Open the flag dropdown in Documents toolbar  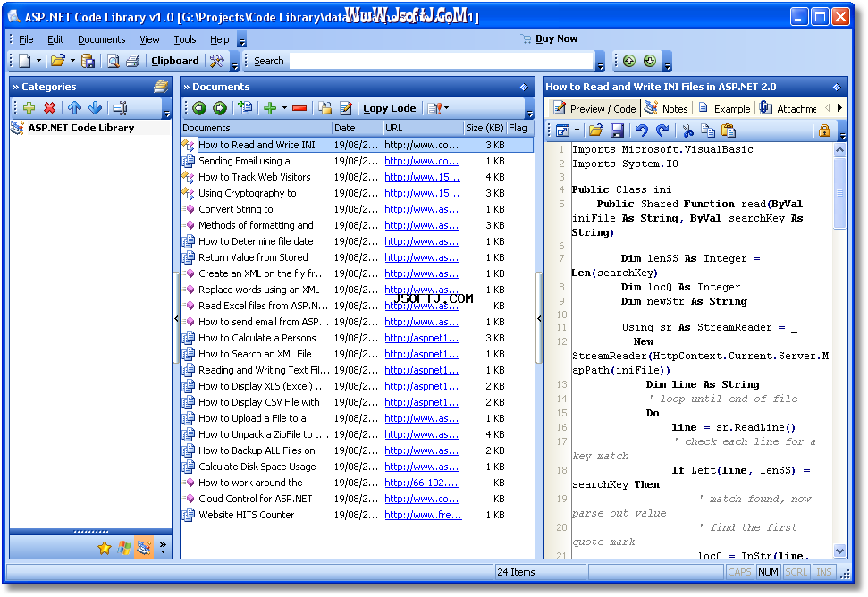[x=447, y=108]
